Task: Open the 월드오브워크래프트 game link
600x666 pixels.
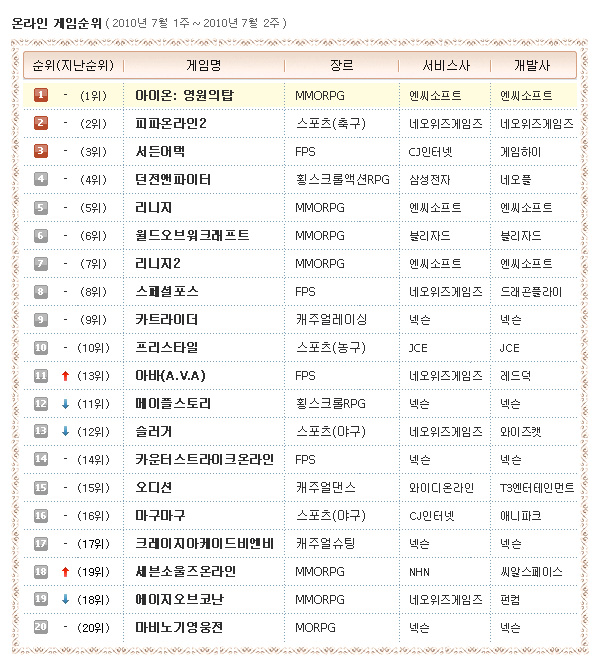Action: click(192, 235)
